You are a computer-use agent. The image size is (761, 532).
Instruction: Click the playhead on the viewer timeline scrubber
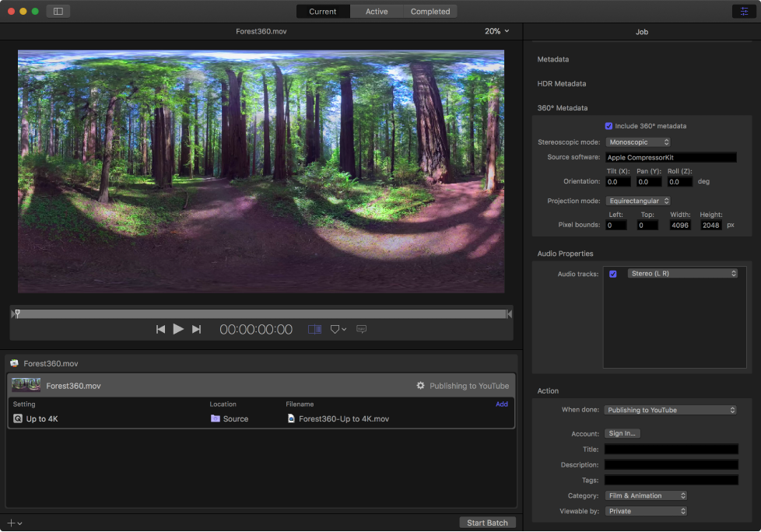point(17,313)
